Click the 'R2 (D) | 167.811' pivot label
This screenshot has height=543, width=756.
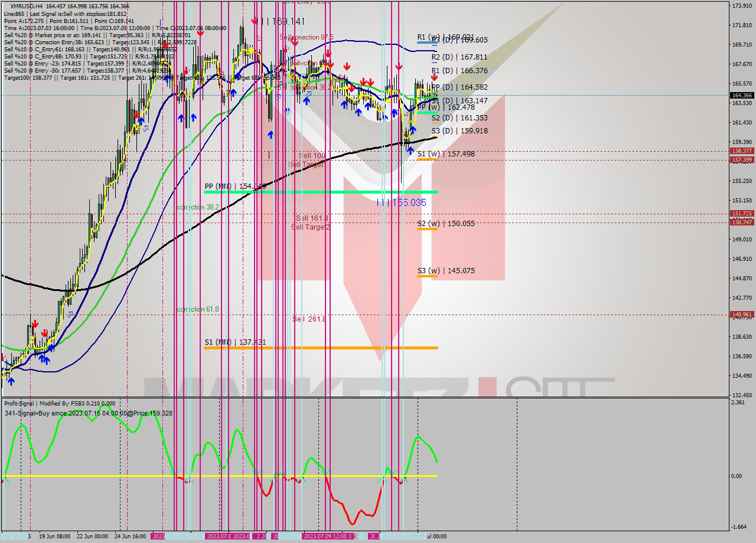(460, 57)
